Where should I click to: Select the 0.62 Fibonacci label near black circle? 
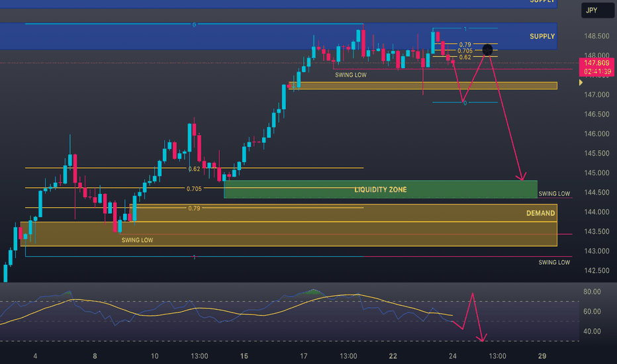pyautogui.click(x=465, y=57)
